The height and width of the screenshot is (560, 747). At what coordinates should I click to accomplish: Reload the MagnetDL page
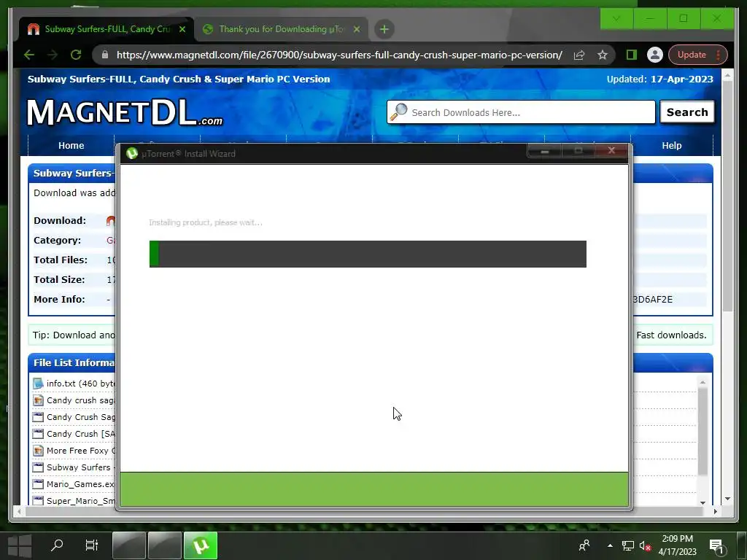76,55
